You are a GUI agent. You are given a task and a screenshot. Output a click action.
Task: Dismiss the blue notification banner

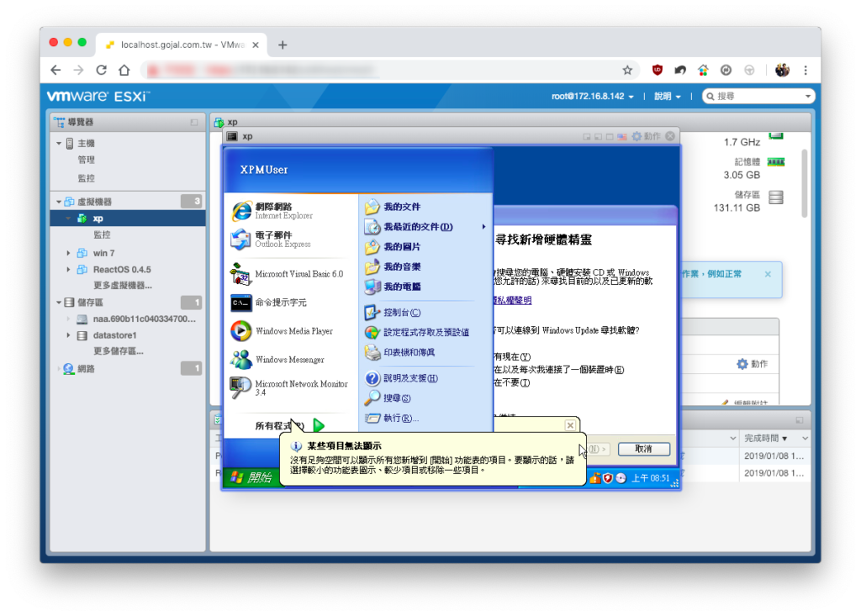pos(768,274)
